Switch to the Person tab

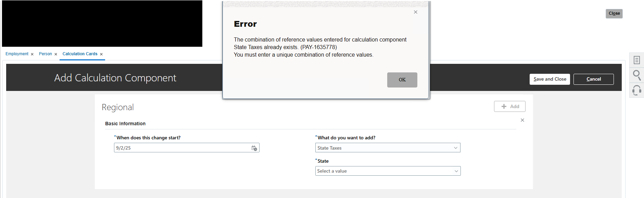click(46, 54)
